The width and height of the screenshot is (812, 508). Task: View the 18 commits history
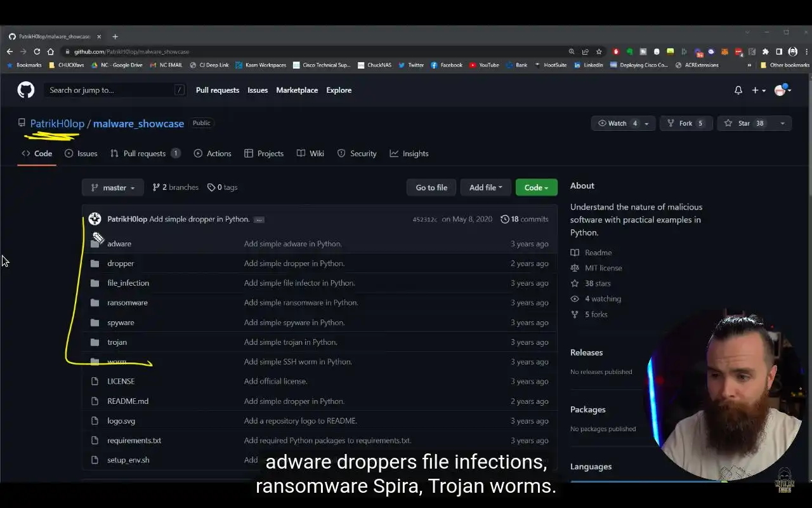[525, 219]
